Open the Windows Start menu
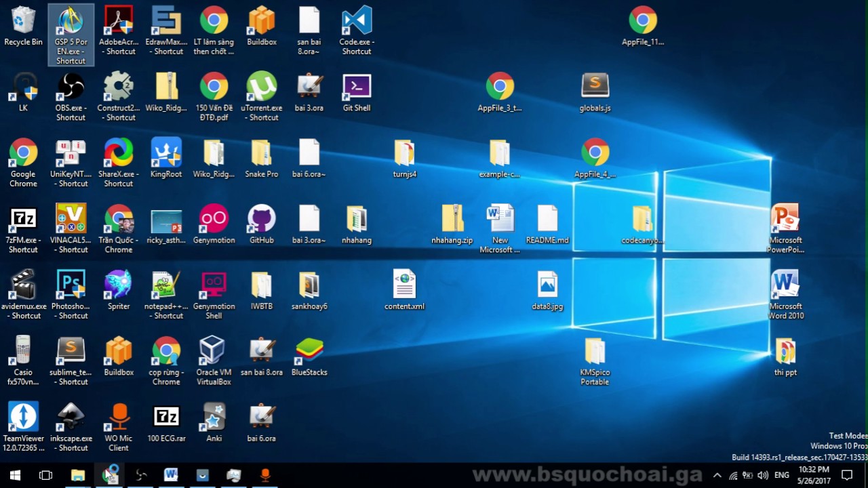 pos(15,475)
